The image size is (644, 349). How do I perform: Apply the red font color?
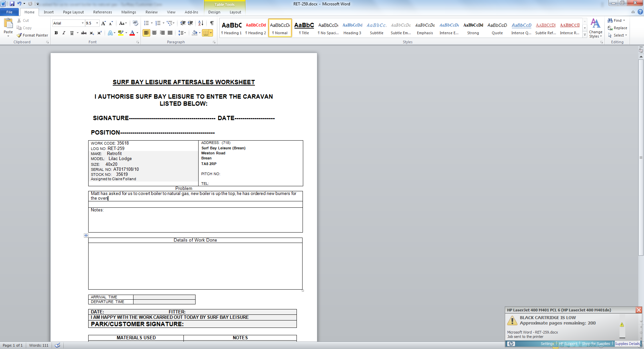click(x=132, y=33)
